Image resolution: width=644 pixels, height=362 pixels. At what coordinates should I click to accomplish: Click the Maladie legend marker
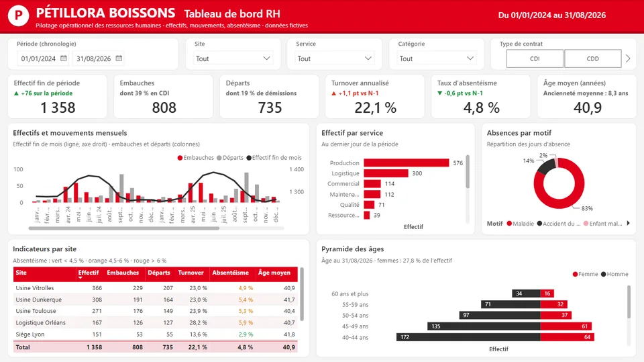[509, 224]
